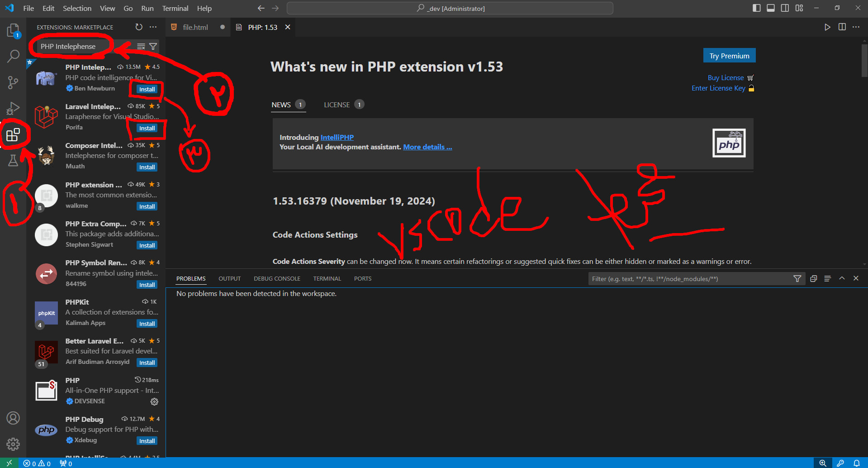
Task: Switch to the PORTS panel tab
Action: tap(363, 279)
